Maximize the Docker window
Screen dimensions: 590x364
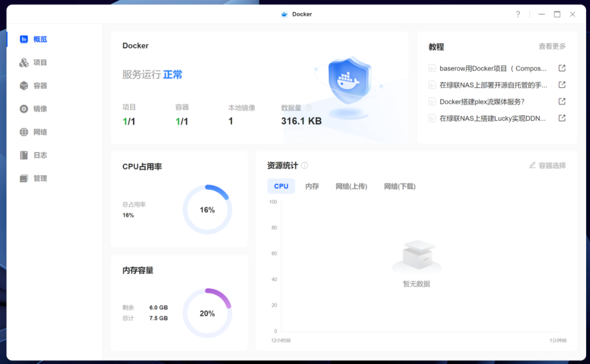pyautogui.click(x=557, y=14)
